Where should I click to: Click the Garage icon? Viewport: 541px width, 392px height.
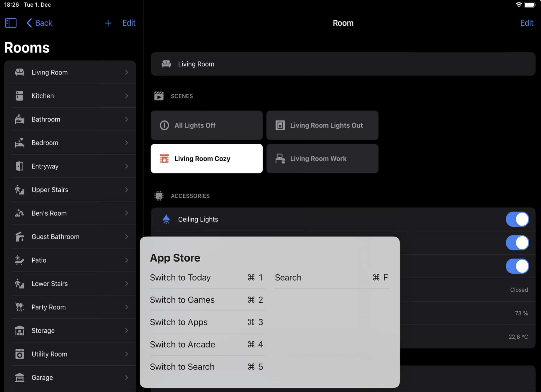click(20, 377)
